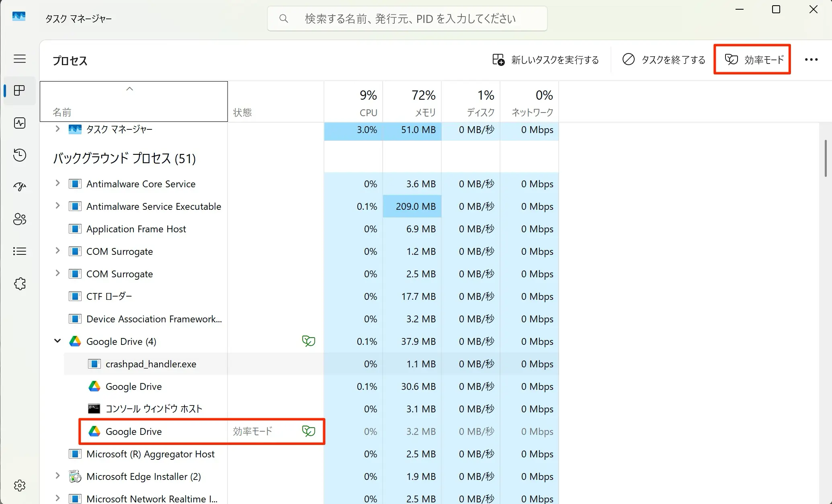
Task: Sort by the 名前 column header
Action: click(134, 101)
